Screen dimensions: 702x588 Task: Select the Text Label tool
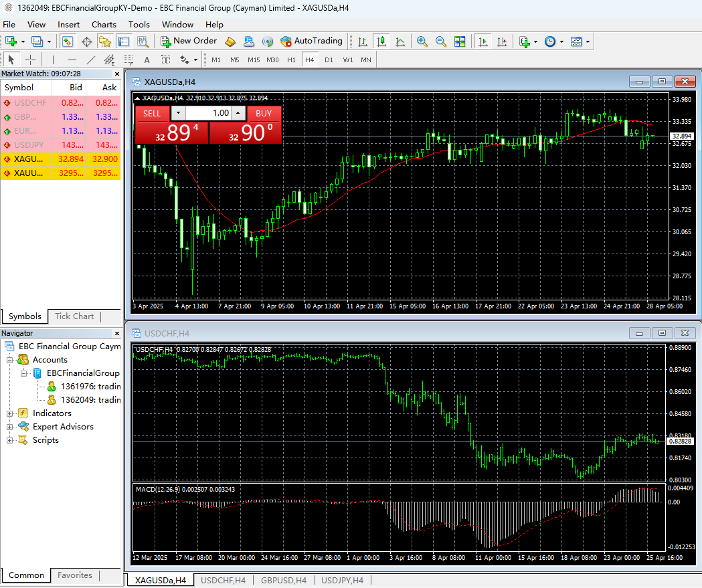[x=166, y=60]
